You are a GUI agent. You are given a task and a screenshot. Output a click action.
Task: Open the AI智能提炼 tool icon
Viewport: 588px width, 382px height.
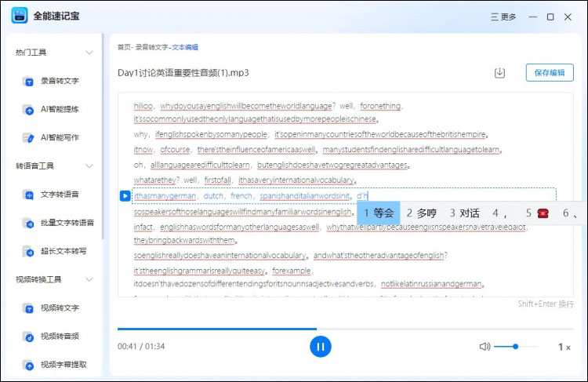(28, 110)
